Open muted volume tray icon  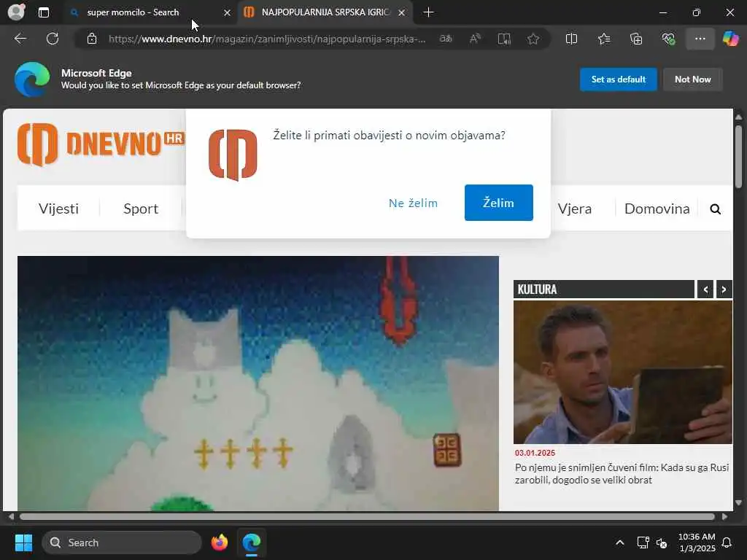(x=661, y=542)
